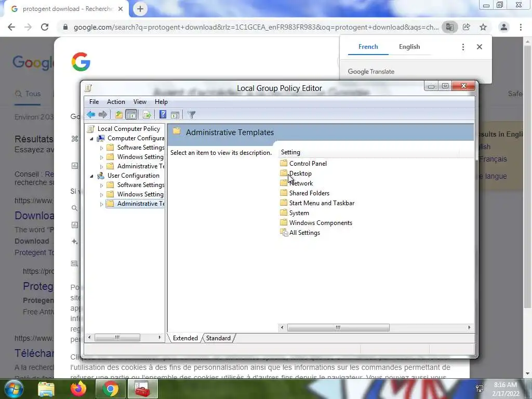Open Help via blue question mark icon

[x=163, y=115]
